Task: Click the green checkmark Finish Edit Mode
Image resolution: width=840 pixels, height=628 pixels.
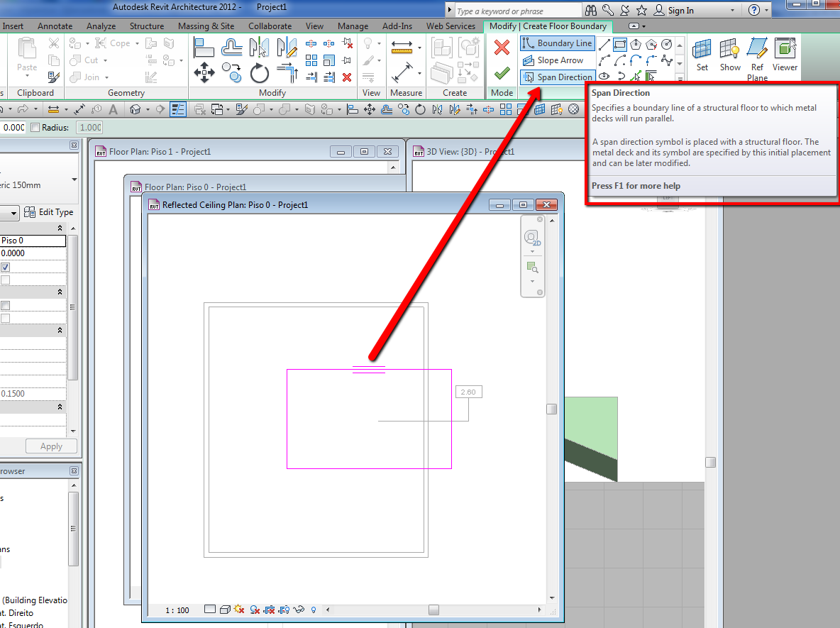Action: pyautogui.click(x=502, y=72)
